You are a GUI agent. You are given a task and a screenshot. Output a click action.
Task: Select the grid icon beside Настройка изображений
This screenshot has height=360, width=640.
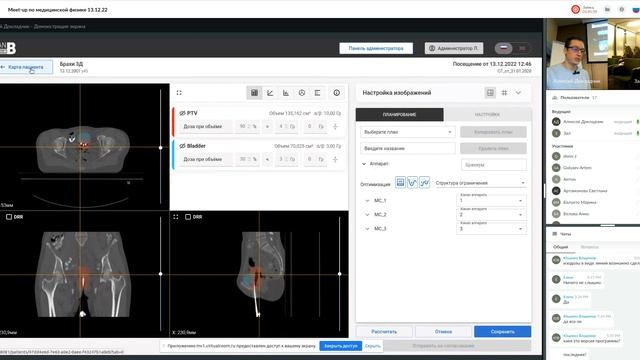click(x=504, y=93)
